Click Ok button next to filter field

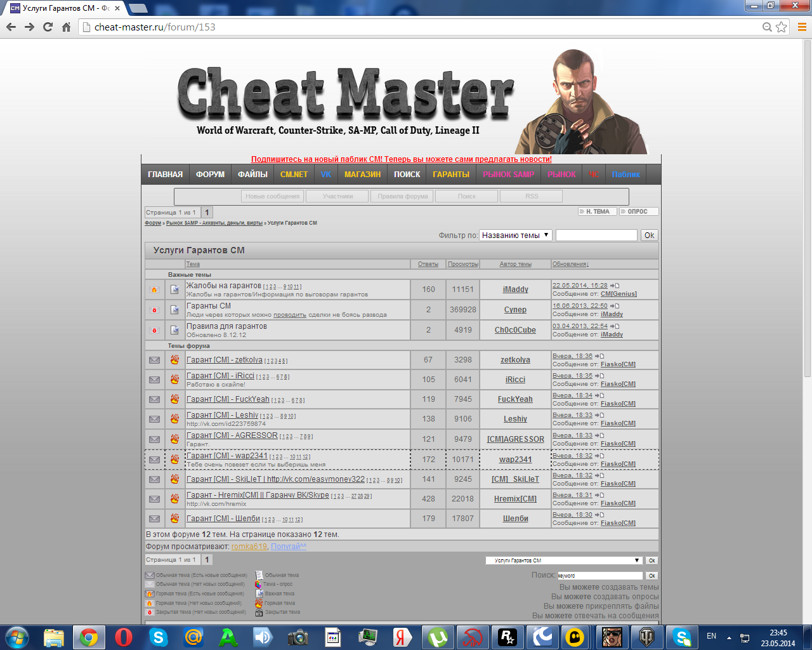tap(649, 235)
